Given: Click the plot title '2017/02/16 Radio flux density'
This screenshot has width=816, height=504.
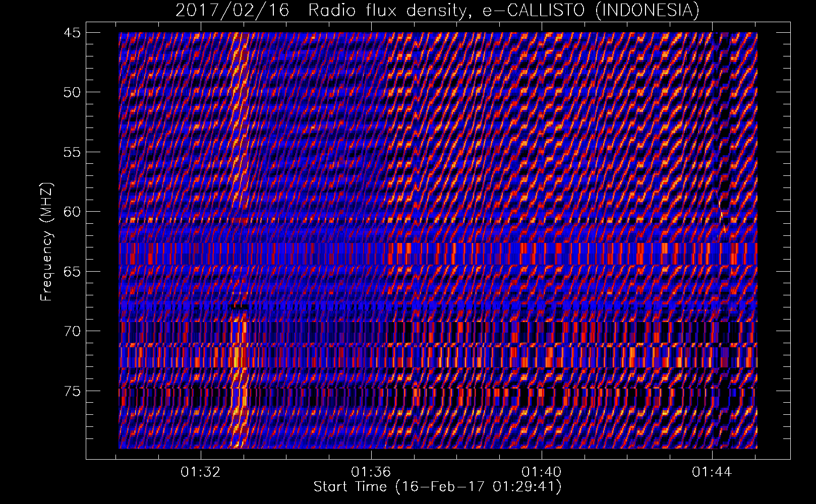Looking at the screenshot, I should (323, 10).
